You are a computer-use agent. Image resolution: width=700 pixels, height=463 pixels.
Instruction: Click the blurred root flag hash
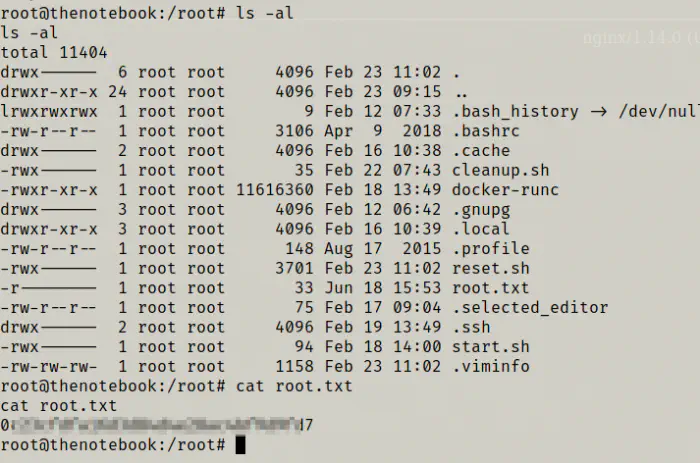coord(156,425)
